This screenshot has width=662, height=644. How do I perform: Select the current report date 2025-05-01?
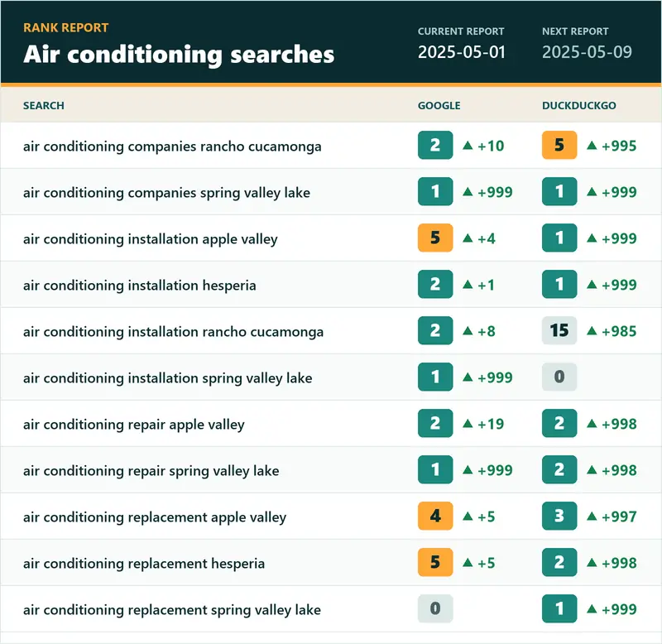[x=462, y=52]
